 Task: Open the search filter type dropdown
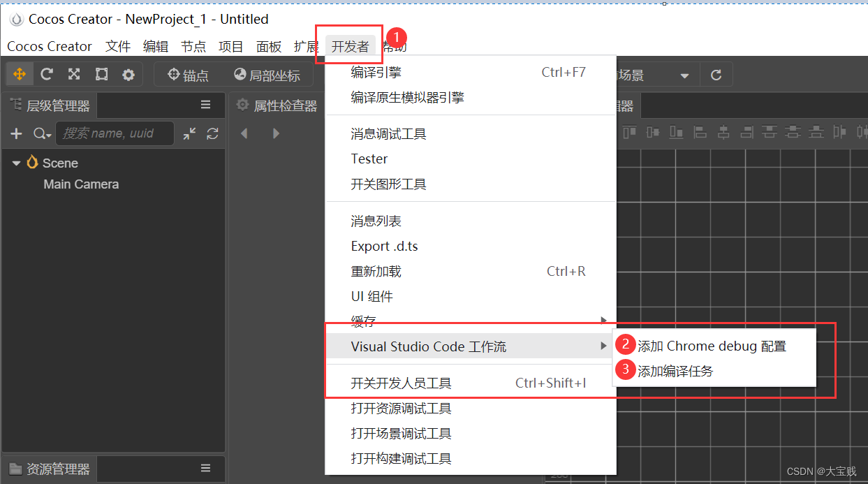(43, 134)
